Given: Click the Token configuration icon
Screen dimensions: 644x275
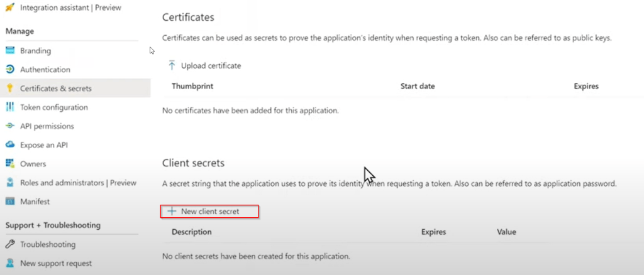Looking at the screenshot, I should pyautogui.click(x=10, y=107).
